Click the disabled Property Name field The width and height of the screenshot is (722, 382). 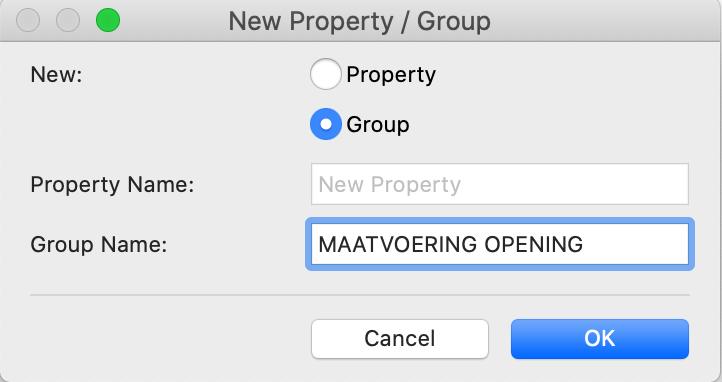coord(500,184)
